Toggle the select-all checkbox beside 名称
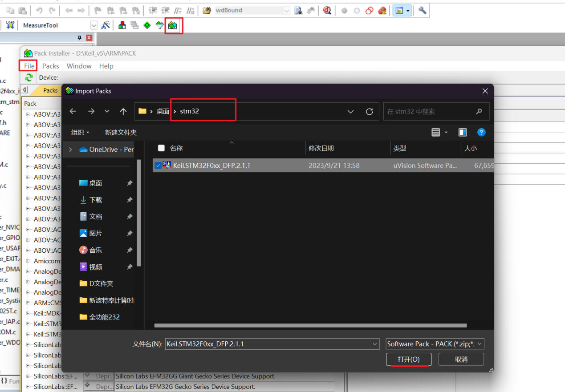This screenshot has height=392, width=565. tap(161, 148)
